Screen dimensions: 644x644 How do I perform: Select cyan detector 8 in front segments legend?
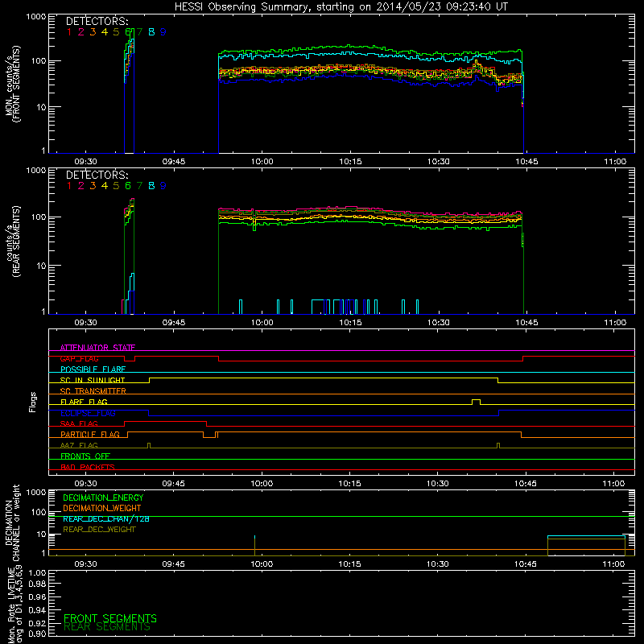click(x=151, y=32)
